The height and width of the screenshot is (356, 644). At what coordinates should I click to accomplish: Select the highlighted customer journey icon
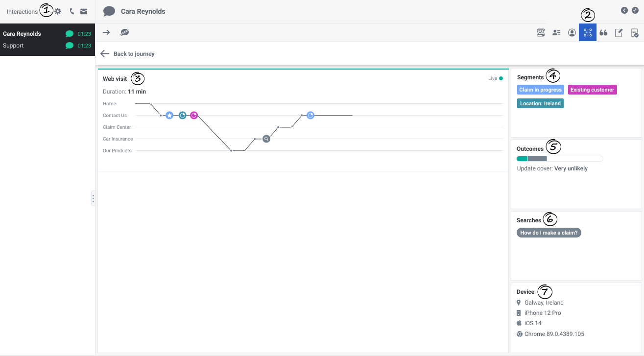[x=588, y=33]
